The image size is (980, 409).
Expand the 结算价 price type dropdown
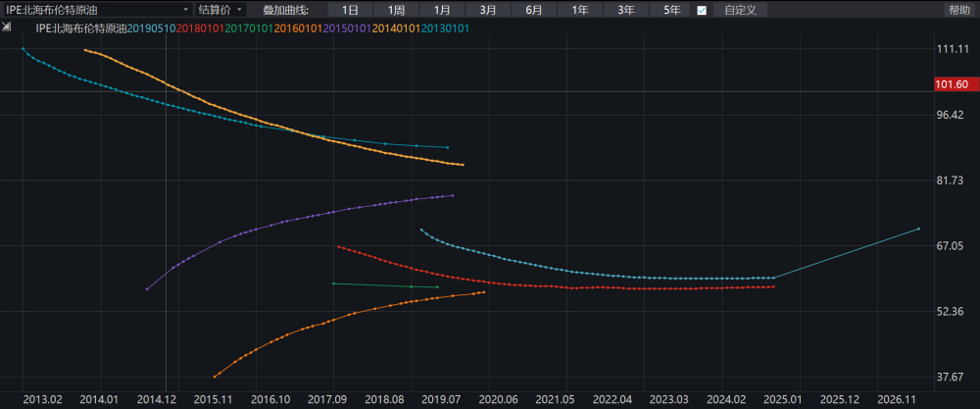pos(220,9)
